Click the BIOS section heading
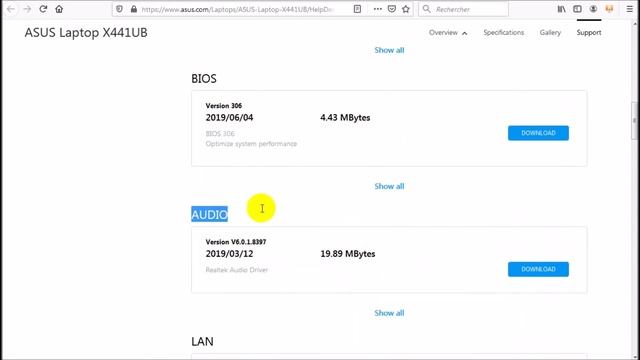The width and height of the screenshot is (640, 360). [204, 78]
